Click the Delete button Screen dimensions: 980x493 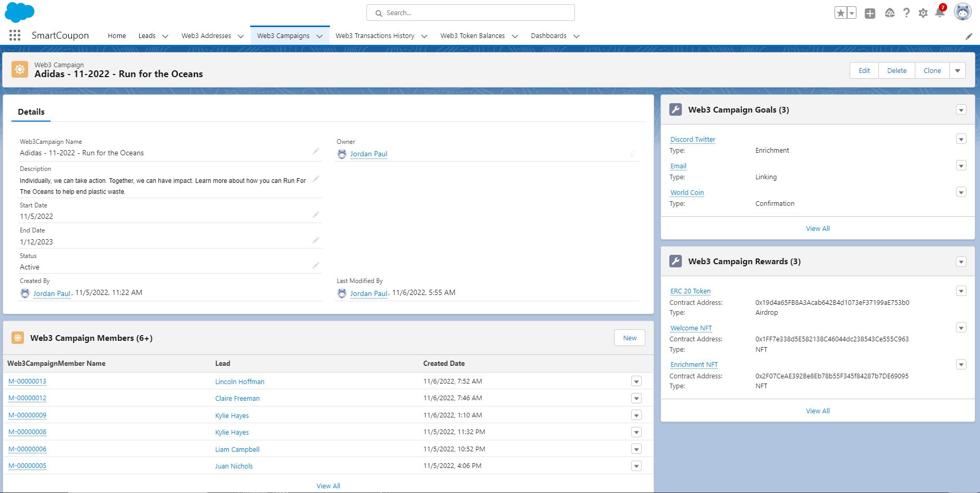(x=897, y=70)
